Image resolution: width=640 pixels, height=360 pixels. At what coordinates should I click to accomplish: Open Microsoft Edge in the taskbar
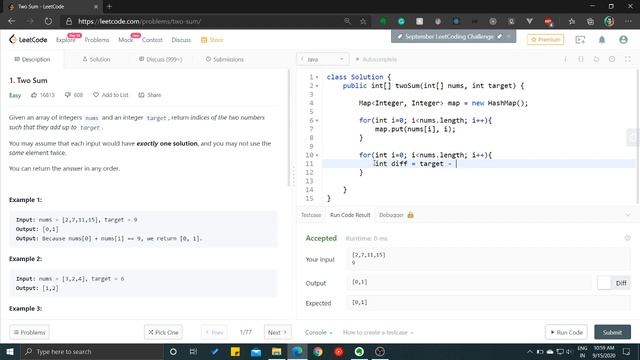(297, 351)
